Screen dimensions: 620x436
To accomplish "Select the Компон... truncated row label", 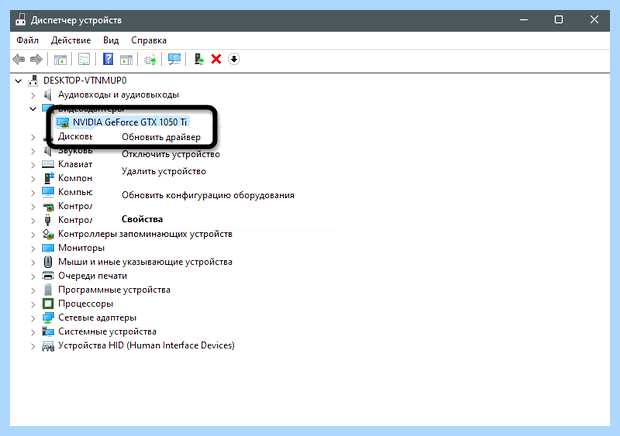I will pos(75,178).
